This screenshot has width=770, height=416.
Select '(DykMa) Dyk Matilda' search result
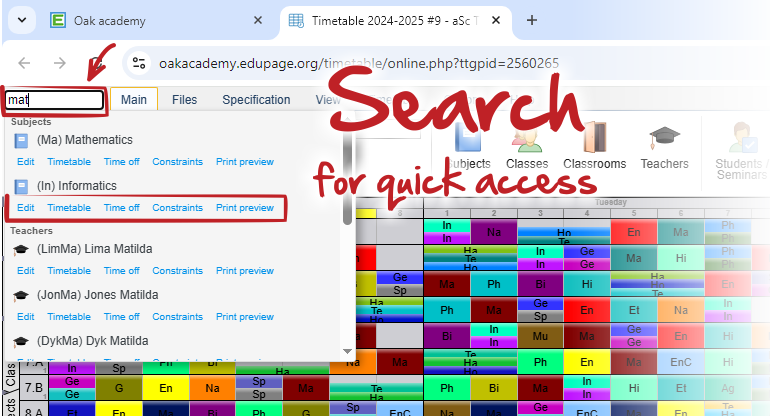point(92,341)
